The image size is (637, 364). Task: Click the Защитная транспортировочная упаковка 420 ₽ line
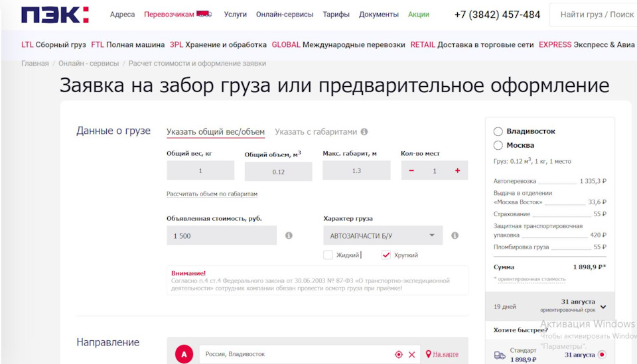pos(550,231)
